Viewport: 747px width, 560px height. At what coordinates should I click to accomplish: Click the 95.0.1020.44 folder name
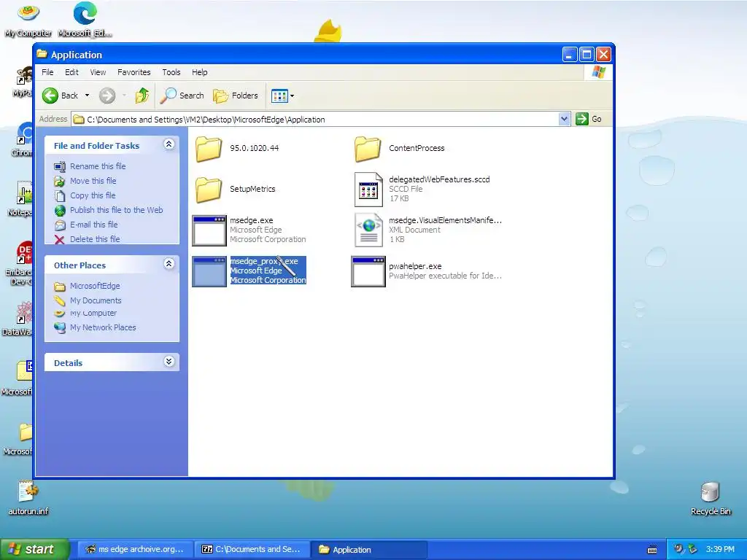pyautogui.click(x=254, y=148)
